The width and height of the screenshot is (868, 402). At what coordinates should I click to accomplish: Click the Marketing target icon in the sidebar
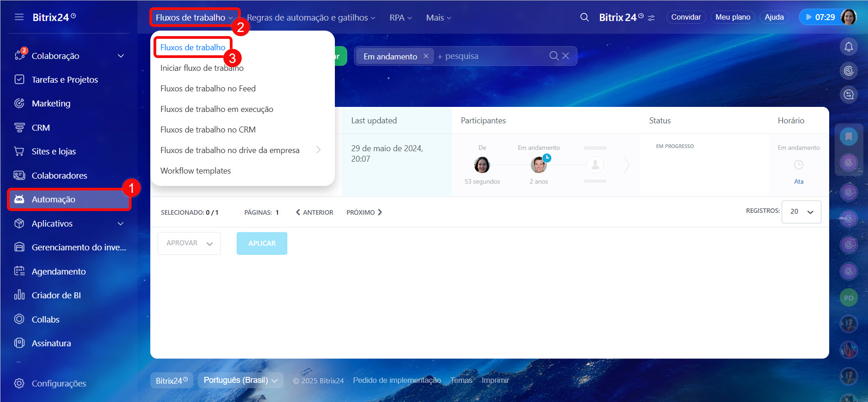(x=19, y=104)
